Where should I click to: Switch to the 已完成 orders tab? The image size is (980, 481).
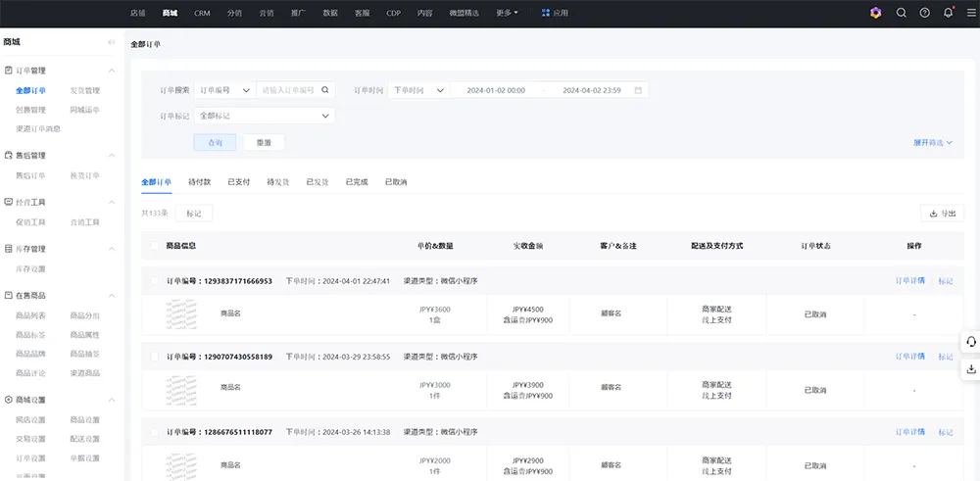(x=357, y=182)
